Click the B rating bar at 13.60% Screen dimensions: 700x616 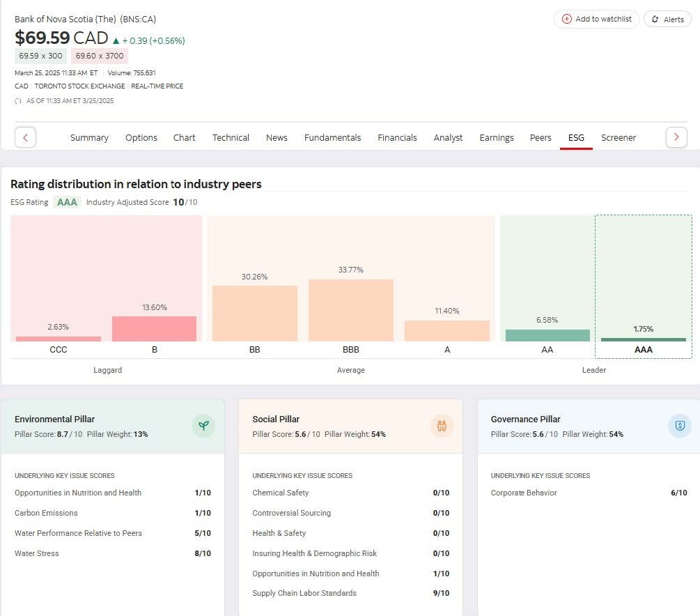154,329
